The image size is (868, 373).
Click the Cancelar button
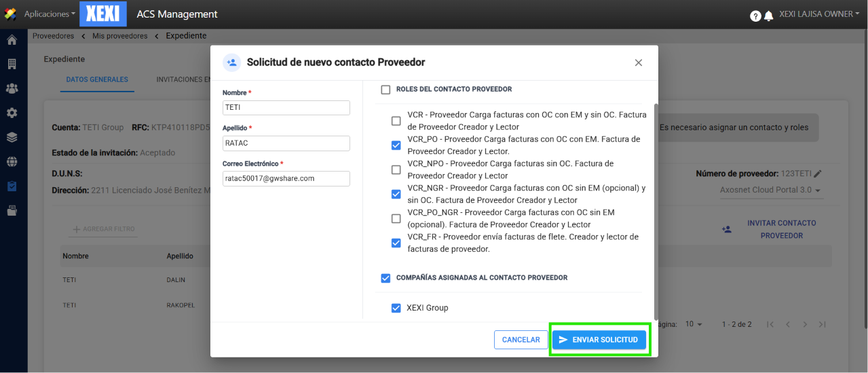click(x=521, y=340)
